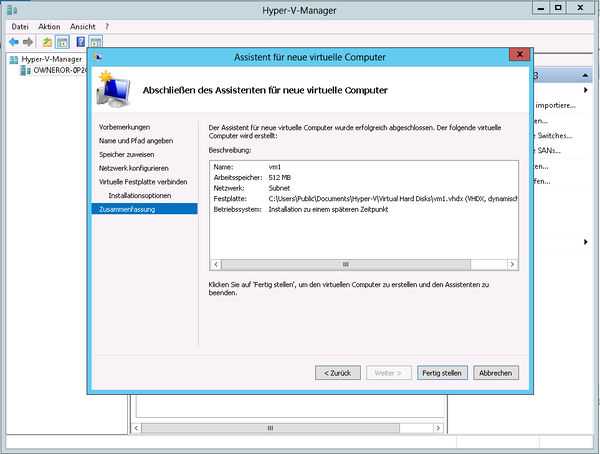Click the vm1 name value
The height and width of the screenshot is (454, 600).
pos(275,167)
